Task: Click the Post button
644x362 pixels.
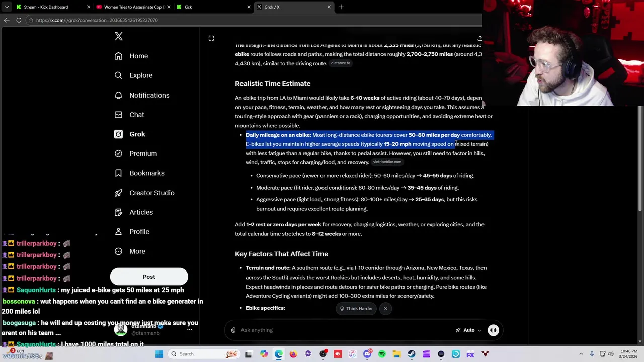Action: tap(149, 277)
